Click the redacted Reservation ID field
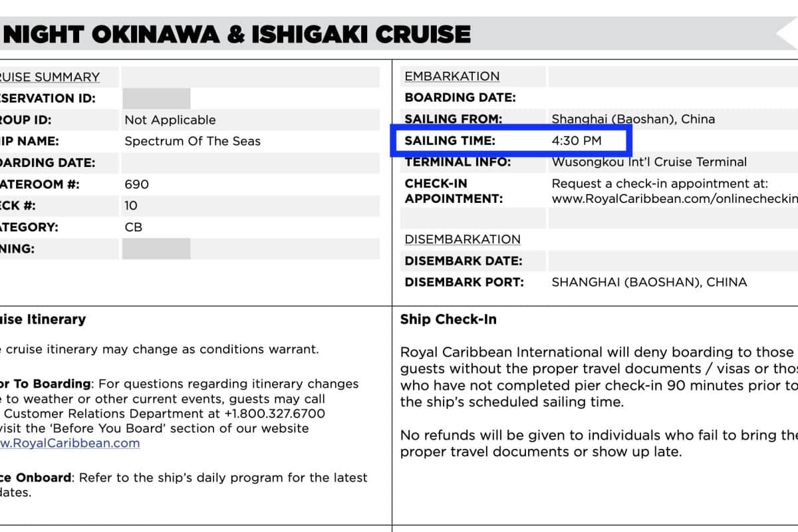Viewport: 798px width, 532px height. [156, 98]
